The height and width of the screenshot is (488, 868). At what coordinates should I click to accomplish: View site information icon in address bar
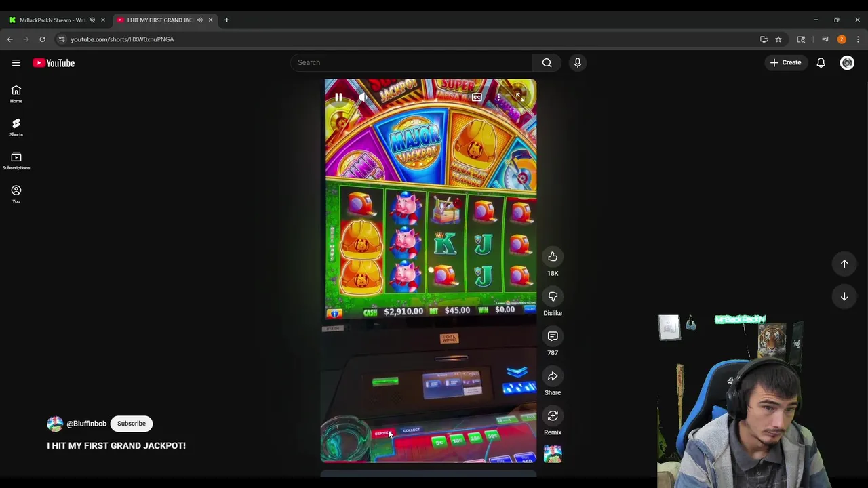62,39
